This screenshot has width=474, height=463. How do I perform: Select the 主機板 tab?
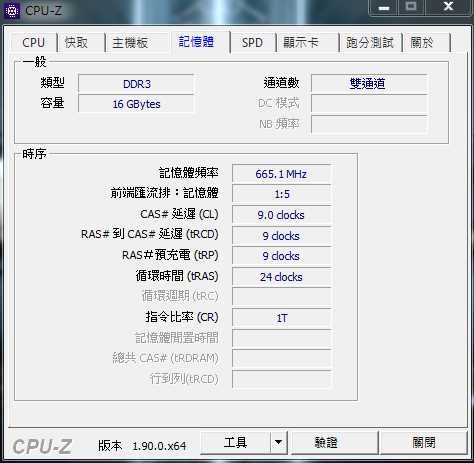[130, 43]
